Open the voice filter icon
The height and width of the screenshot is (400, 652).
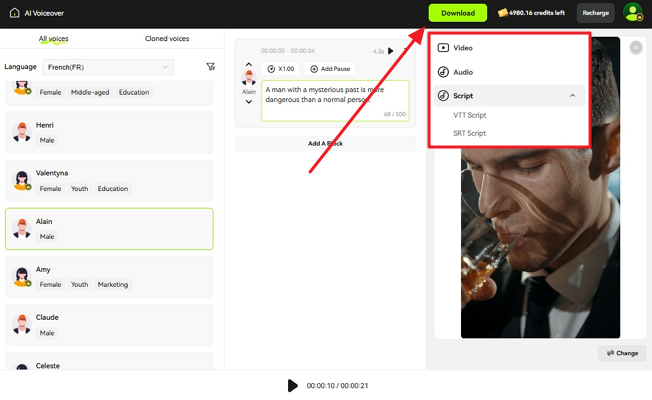coord(211,67)
